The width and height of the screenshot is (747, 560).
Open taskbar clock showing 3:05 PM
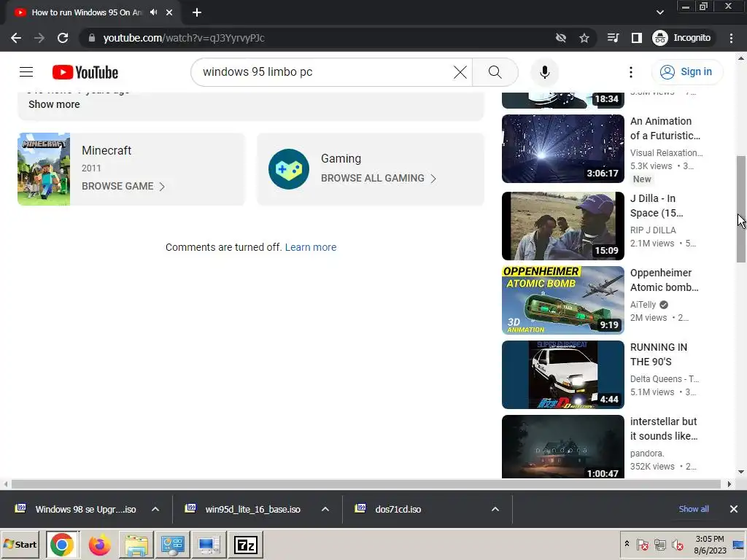709,545
